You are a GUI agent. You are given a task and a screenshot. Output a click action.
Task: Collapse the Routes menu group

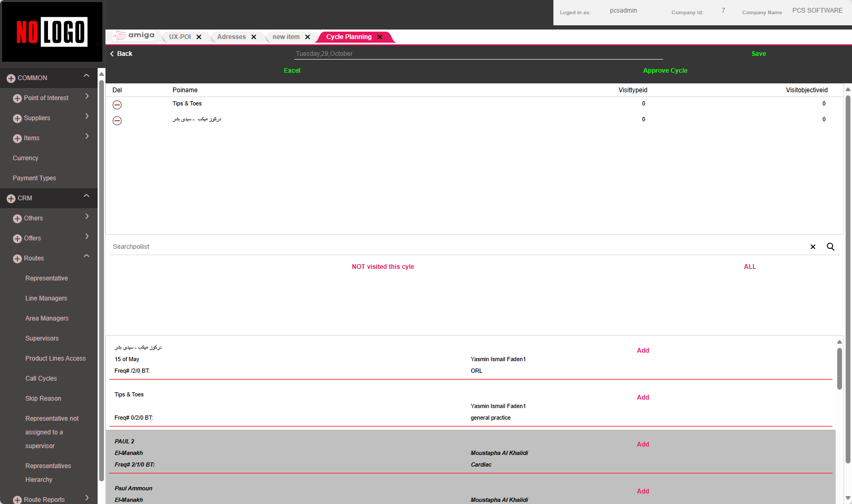point(87,256)
